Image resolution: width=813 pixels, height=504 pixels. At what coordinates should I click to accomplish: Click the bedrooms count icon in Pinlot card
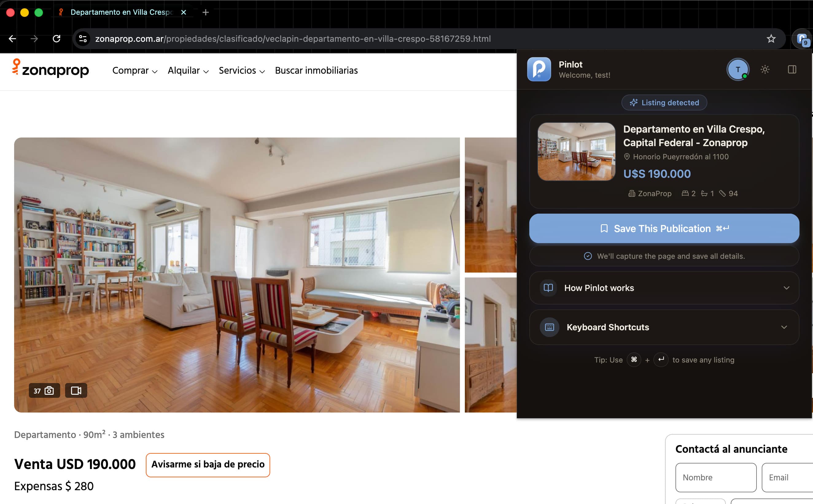point(685,193)
